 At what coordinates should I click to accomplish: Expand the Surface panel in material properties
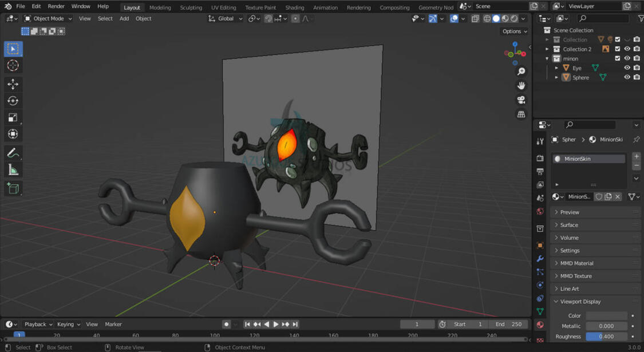click(x=567, y=224)
